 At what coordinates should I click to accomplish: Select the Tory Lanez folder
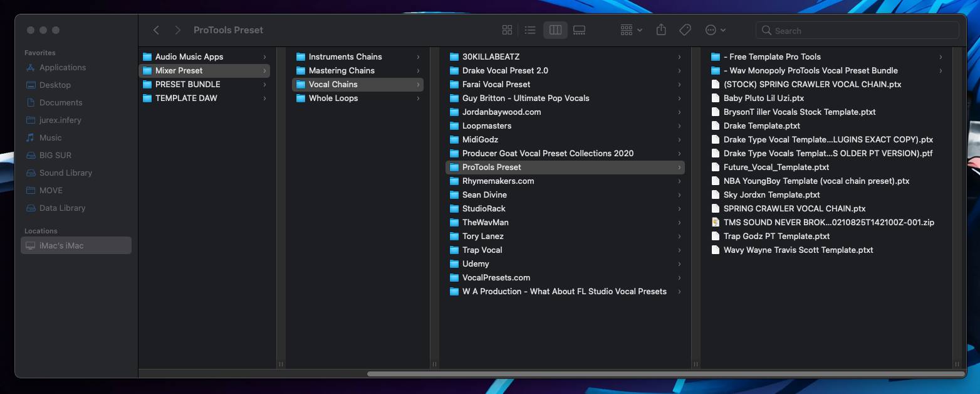[565, 236]
